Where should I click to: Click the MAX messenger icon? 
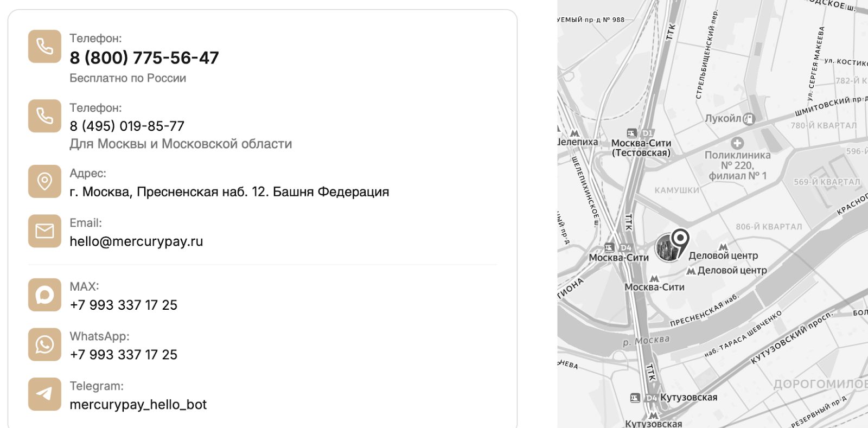44,295
